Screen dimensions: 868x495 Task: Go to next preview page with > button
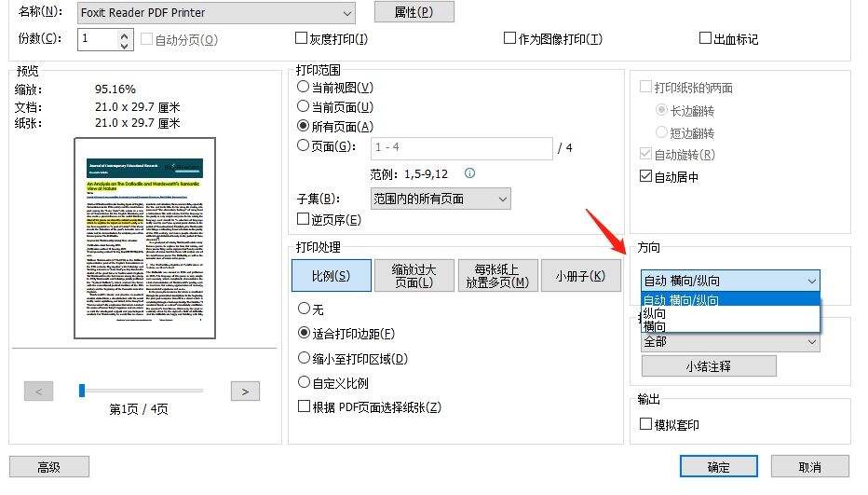[x=245, y=392]
